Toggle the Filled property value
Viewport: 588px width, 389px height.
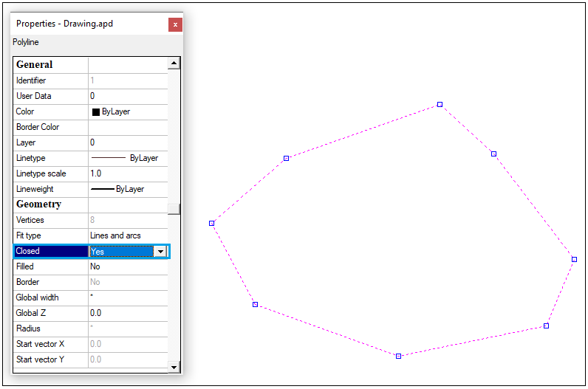coord(127,266)
